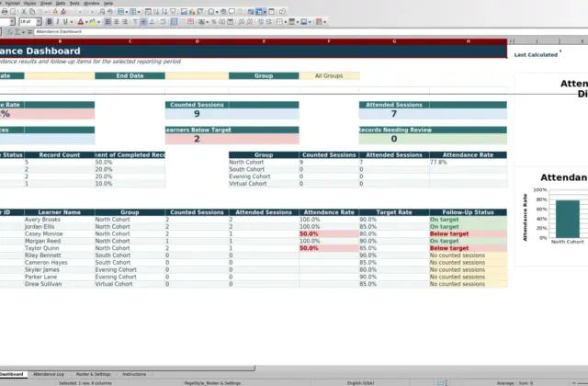The image size is (588, 386).
Task: Click the English (USA) language in status bar
Action: (360, 383)
